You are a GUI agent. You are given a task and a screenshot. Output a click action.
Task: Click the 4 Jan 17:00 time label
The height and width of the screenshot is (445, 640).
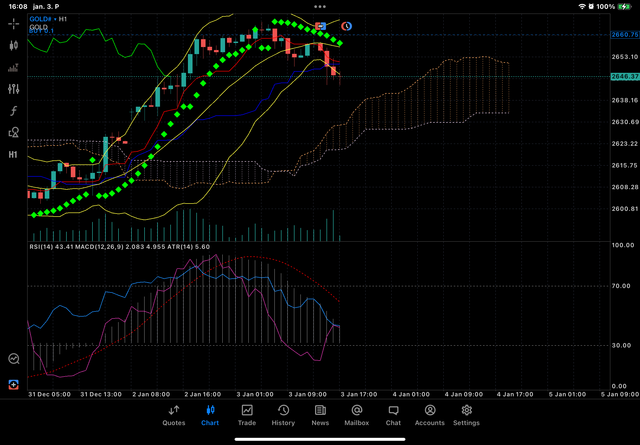pyautogui.click(x=515, y=394)
